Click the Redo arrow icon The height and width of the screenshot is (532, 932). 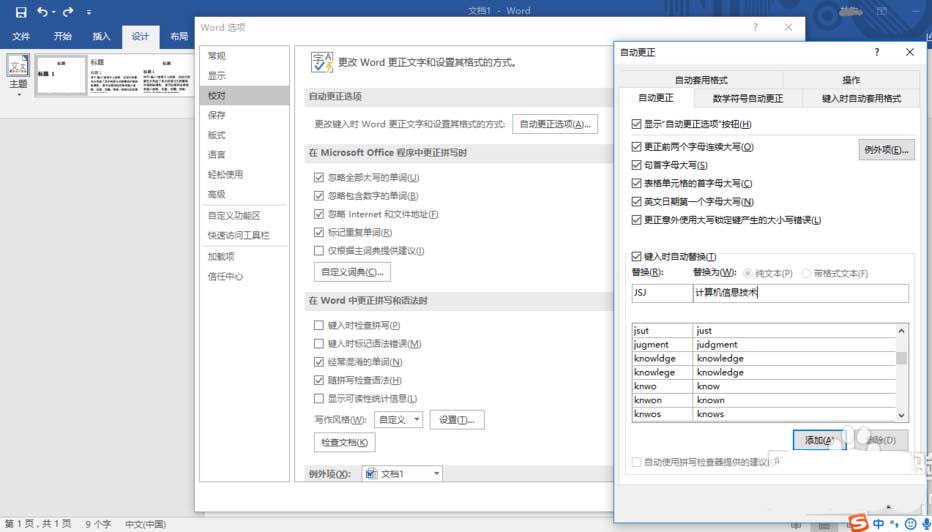tap(68, 12)
